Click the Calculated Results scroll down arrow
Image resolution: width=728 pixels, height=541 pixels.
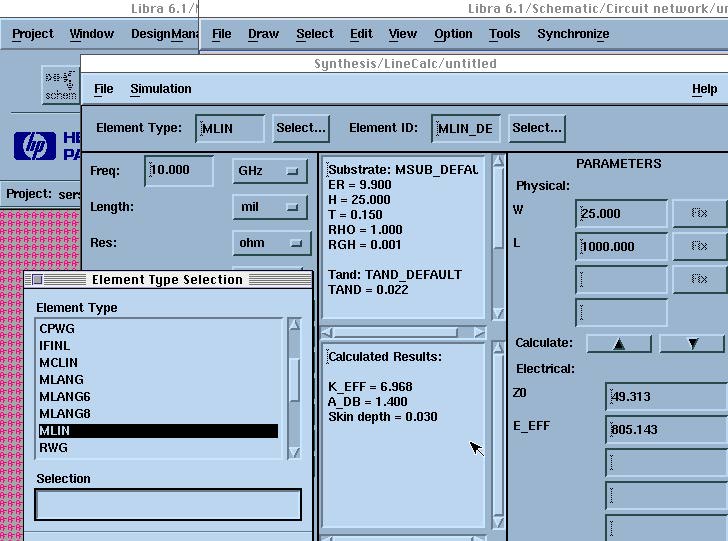click(498, 523)
